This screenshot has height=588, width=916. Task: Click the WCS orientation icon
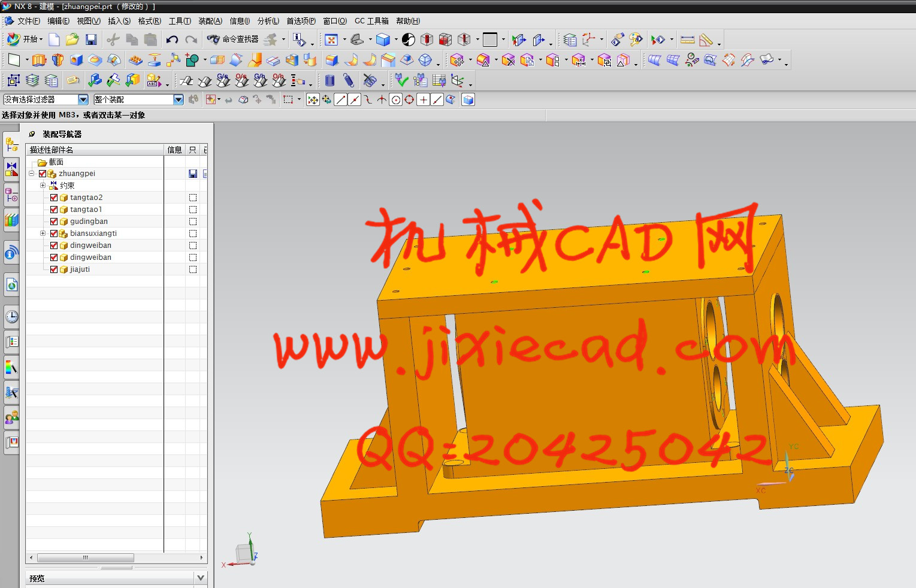pyautogui.click(x=589, y=40)
